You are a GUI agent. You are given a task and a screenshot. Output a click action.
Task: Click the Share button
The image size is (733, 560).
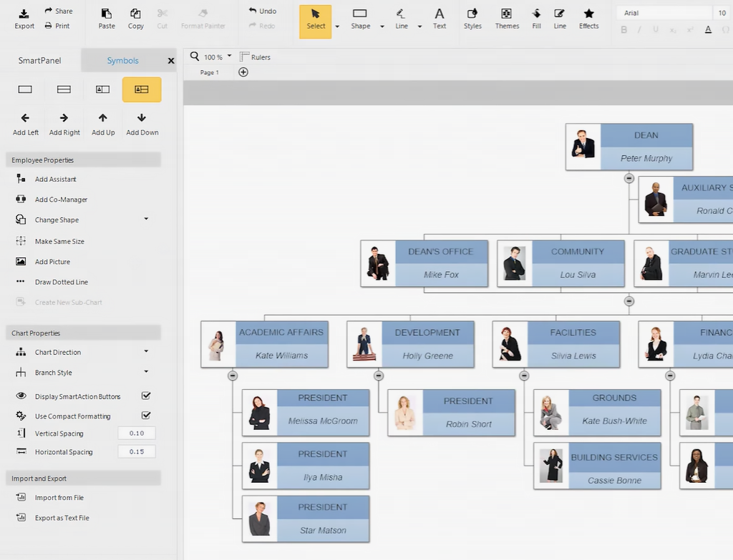tap(59, 11)
